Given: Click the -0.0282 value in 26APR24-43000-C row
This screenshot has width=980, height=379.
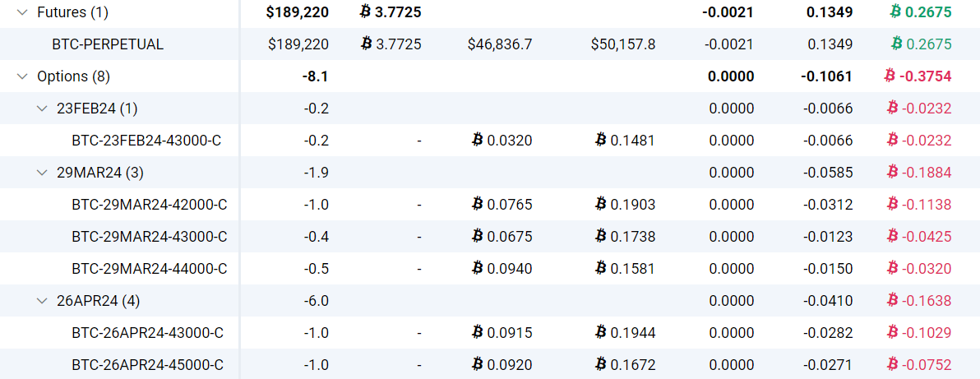Looking at the screenshot, I should point(828,333).
